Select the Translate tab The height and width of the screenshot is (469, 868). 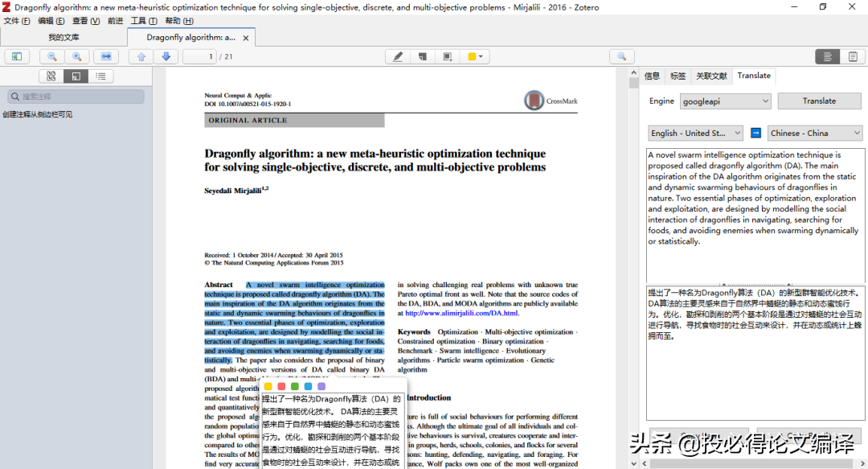click(754, 76)
